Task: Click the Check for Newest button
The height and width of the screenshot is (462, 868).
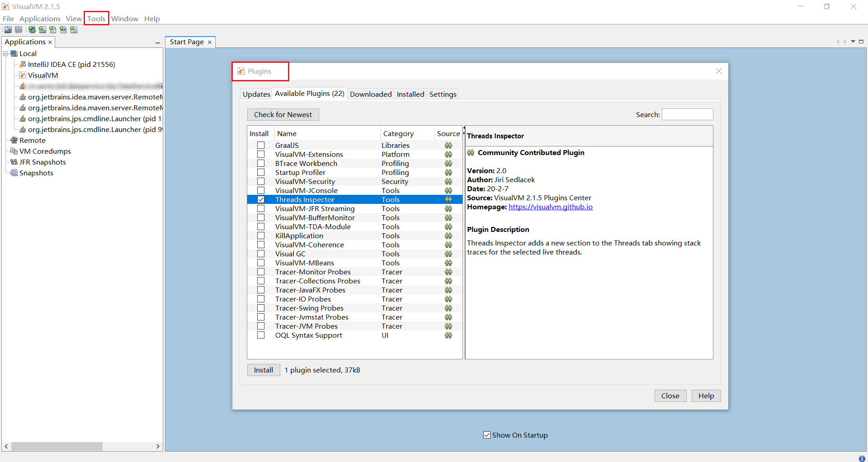Action: point(283,114)
